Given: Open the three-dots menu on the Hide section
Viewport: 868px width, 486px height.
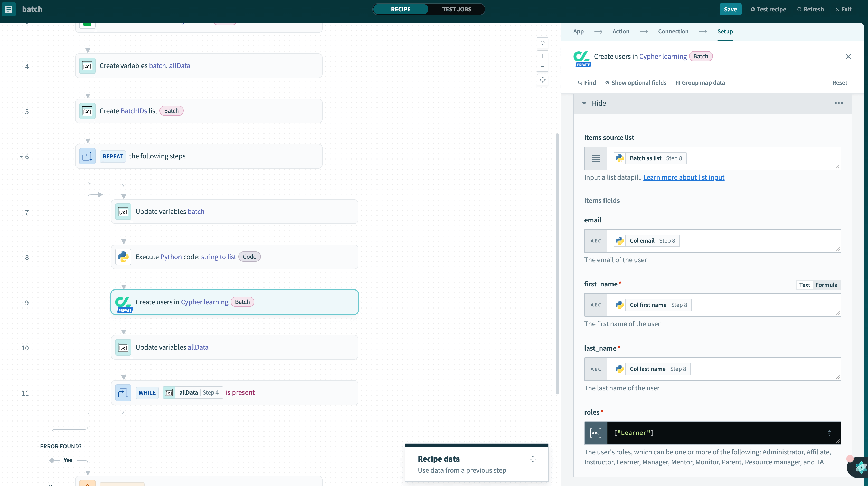Looking at the screenshot, I should tap(838, 103).
